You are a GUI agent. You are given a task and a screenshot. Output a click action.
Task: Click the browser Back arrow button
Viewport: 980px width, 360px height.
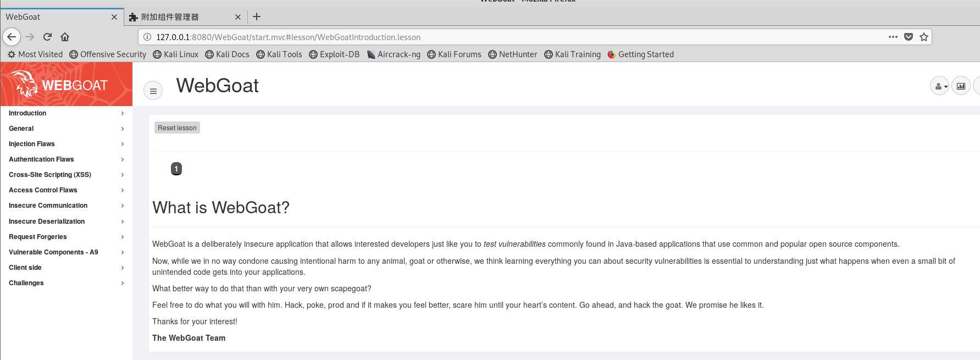[12, 37]
